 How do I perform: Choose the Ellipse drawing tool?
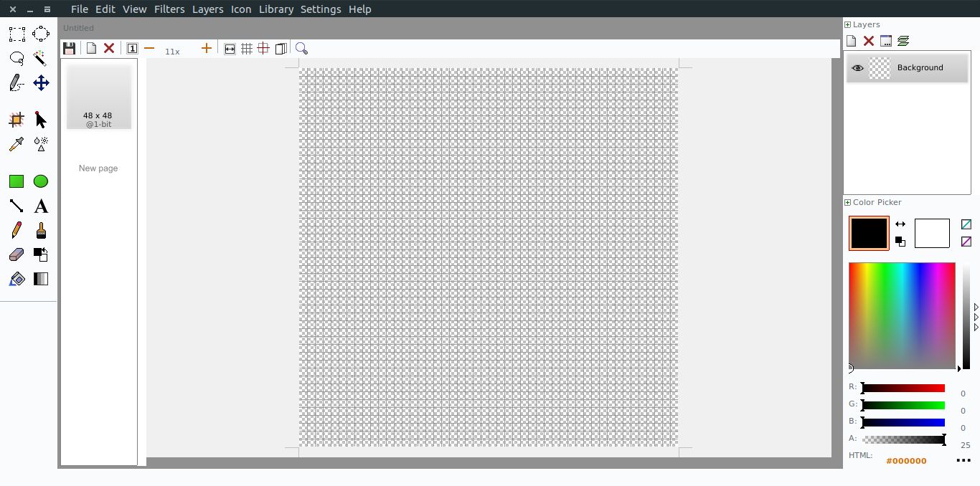[x=41, y=181]
